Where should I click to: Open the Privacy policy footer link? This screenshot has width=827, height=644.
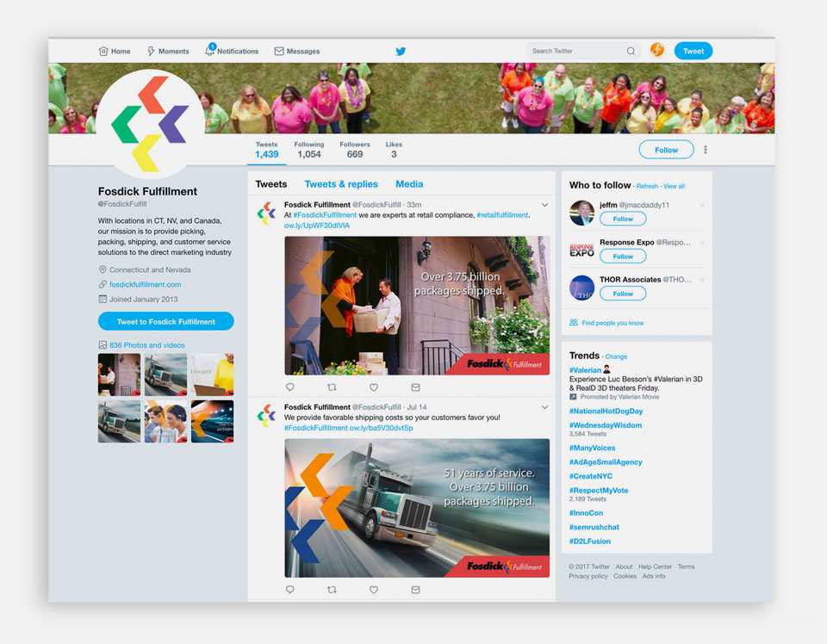click(x=588, y=577)
